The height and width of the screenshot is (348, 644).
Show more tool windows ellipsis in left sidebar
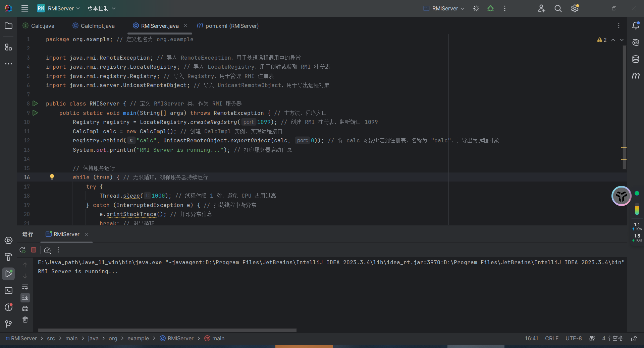click(x=8, y=64)
